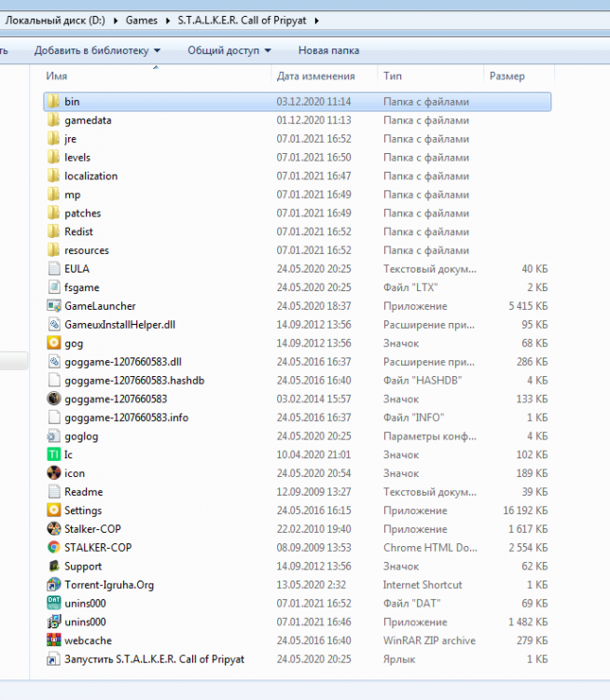The image size is (610, 700).
Task: Click the date 22.02.2010 19:40 of Stalker-COP
Action: point(313,529)
